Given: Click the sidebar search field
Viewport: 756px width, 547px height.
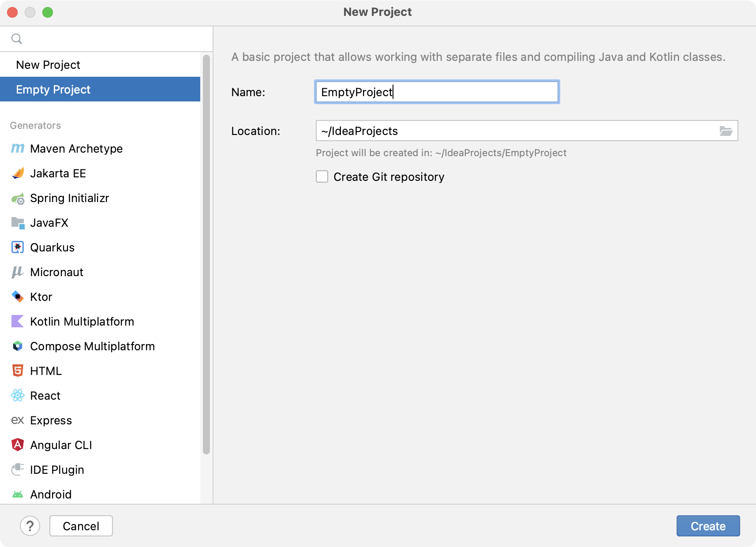Looking at the screenshot, I should click(106, 39).
